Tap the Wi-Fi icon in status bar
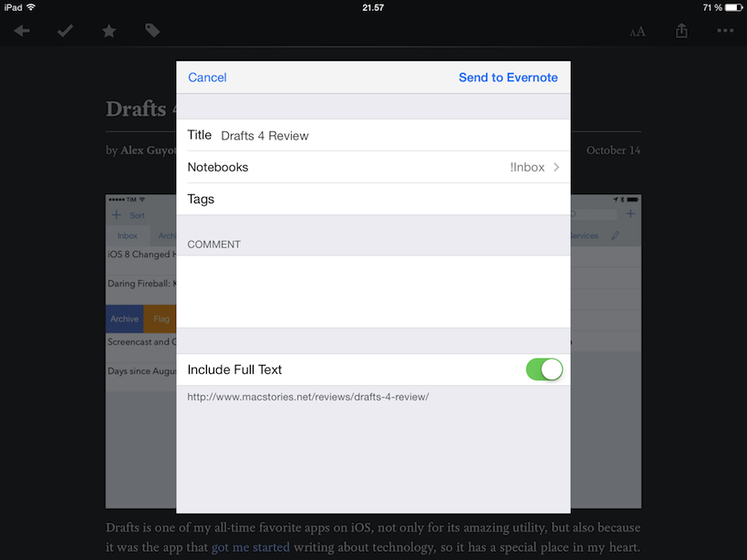The image size is (747, 560). coord(31,7)
